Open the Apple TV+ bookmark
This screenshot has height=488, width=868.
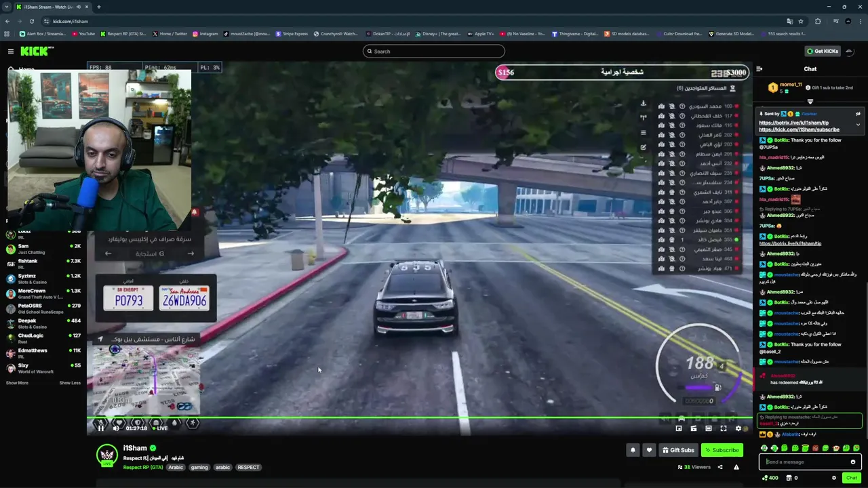481,34
